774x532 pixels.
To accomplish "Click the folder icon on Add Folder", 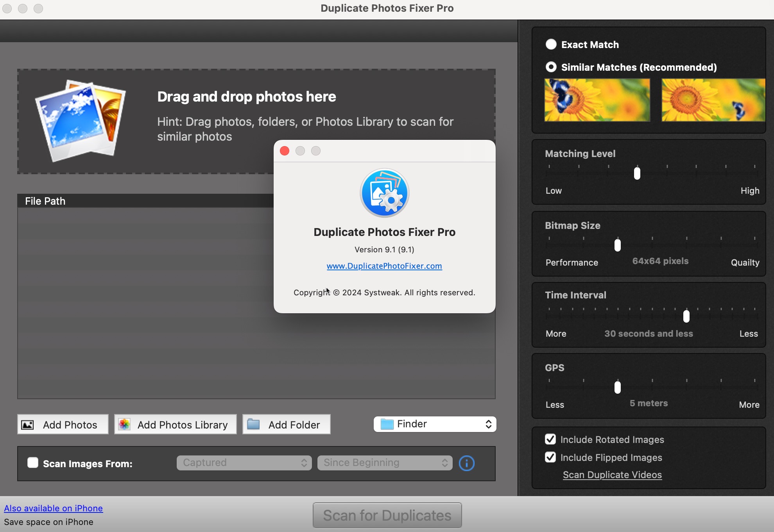I will (x=253, y=424).
